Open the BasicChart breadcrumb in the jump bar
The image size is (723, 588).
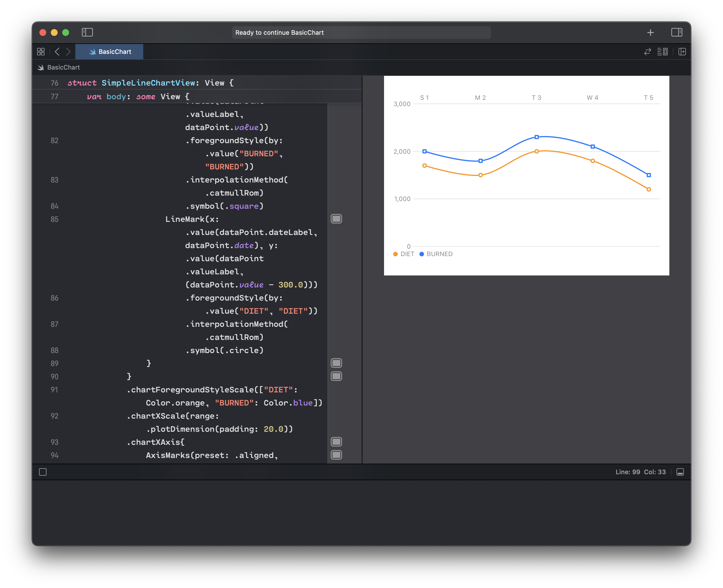pyautogui.click(x=63, y=67)
